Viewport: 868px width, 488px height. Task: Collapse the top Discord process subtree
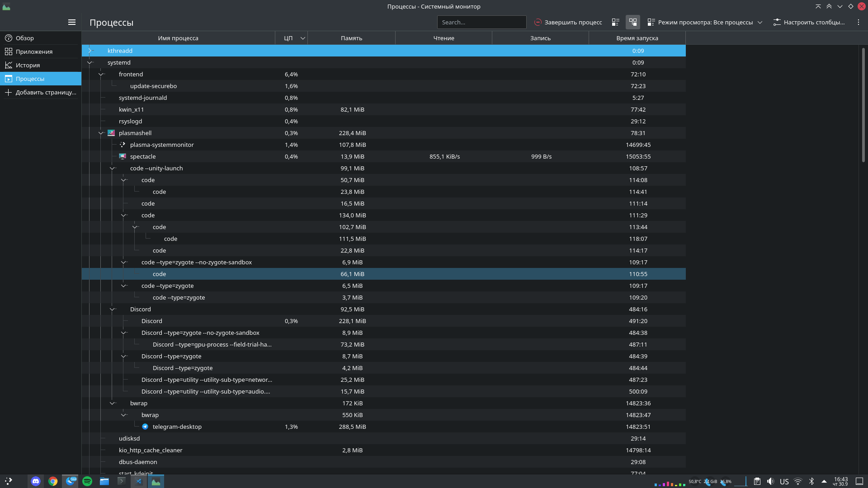point(112,309)
